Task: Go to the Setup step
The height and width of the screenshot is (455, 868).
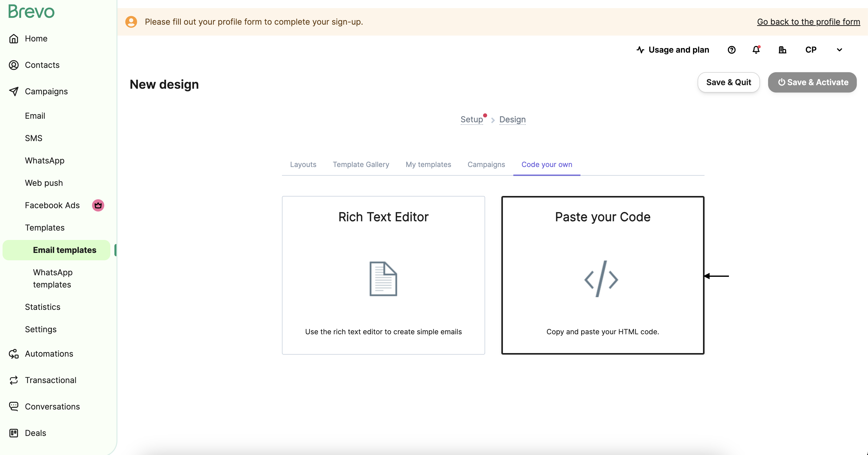Action: coord(472,119)
